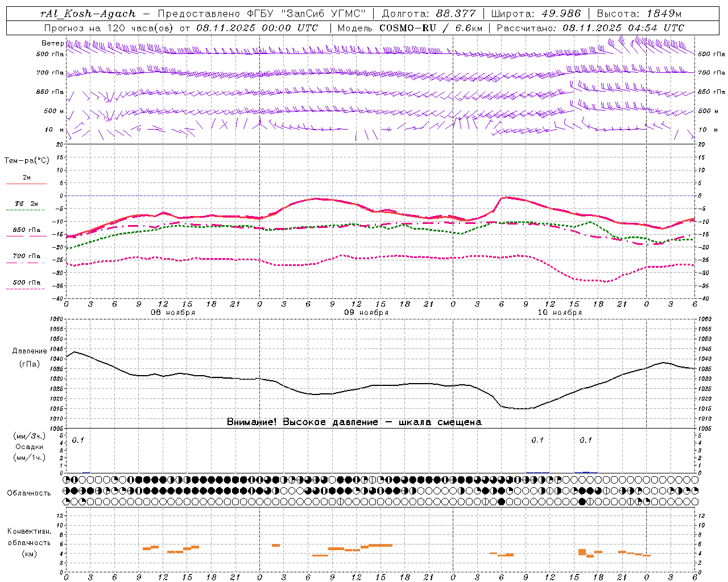The height and width of the screenshot is (582, 728).
Task: Click the 10 м wind level label on the left
Action: [54, 130]
